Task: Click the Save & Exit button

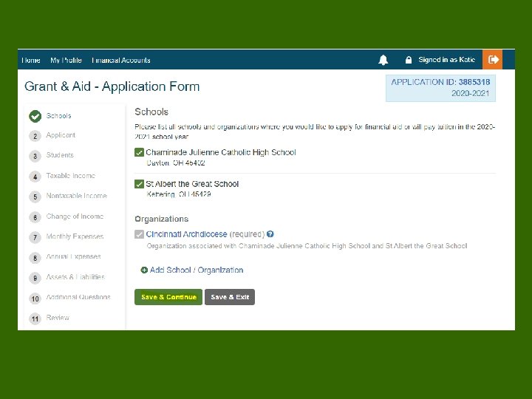Action: coord(230,297)
